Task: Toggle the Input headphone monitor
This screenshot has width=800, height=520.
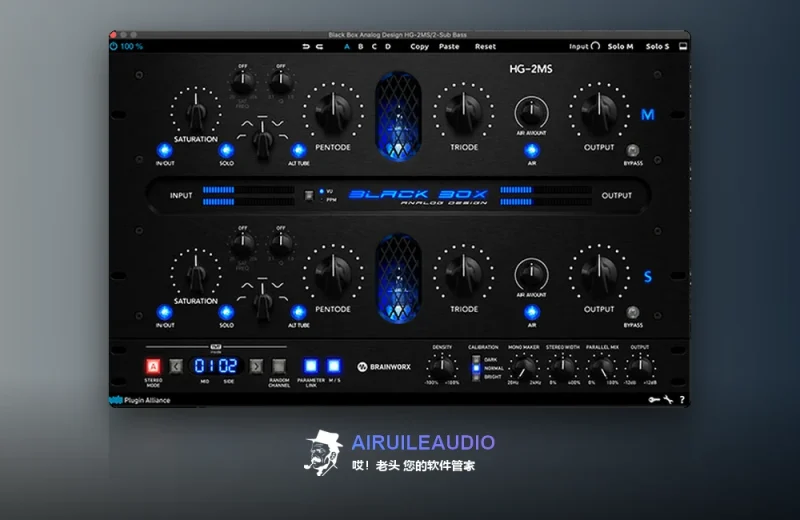Action: (x=584, y=46)
